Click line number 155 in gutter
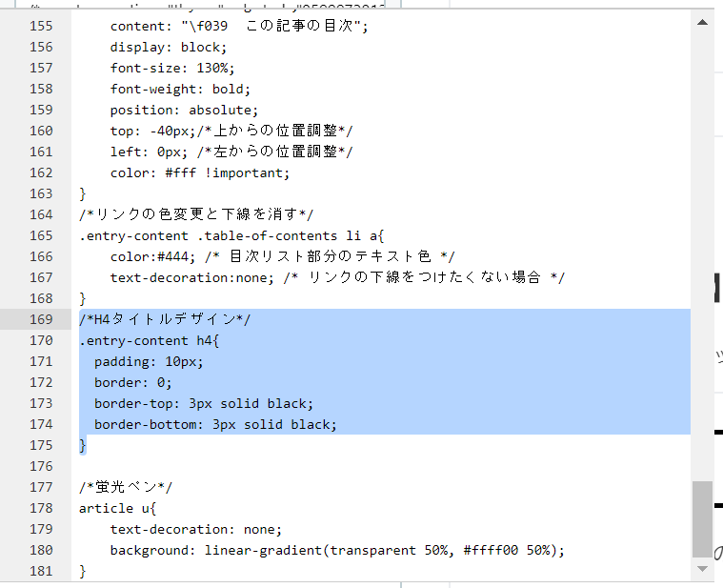 pyautogui.click(x=41, y=26)
